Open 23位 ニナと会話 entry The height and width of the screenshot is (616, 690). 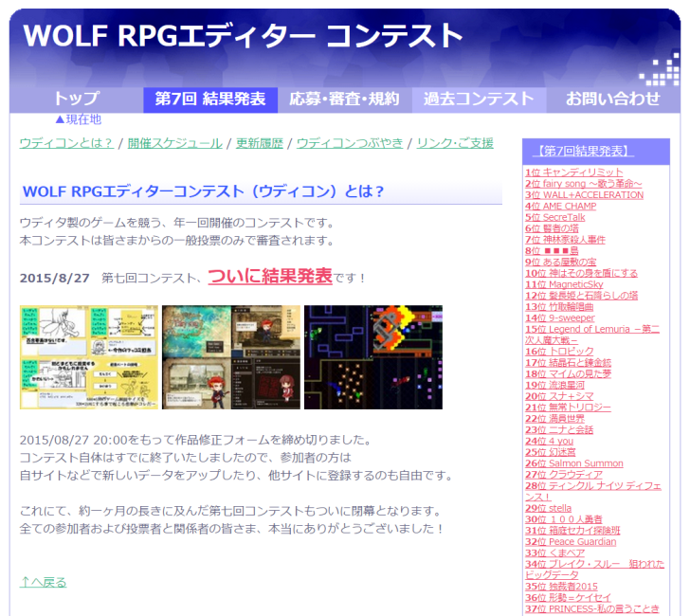tap(559, 430)
